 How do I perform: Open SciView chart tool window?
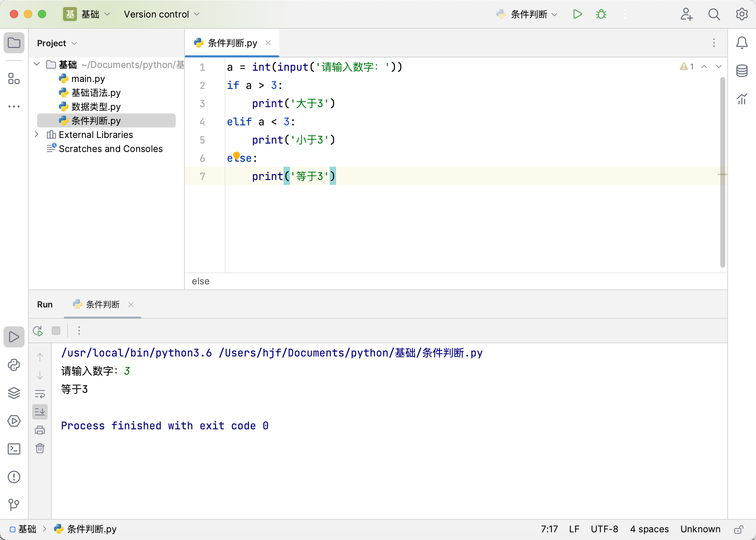[x=742, y=99]
